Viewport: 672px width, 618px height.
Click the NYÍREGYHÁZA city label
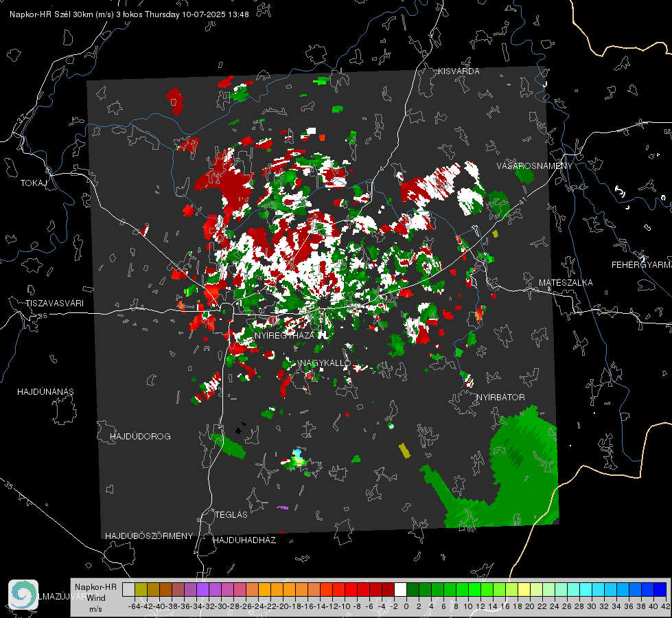(285, 335)
